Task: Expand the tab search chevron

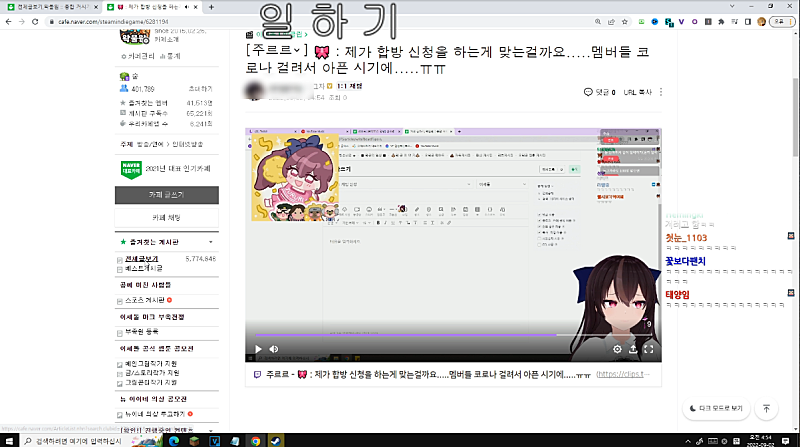Action: (732, 6)
